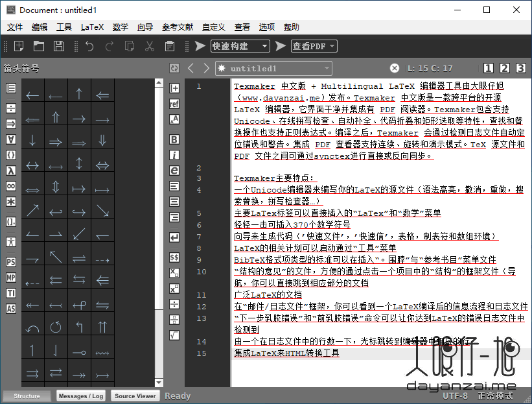Run the 快速构建 command arrow
The image size is (532, 404).
pos(200,46)
